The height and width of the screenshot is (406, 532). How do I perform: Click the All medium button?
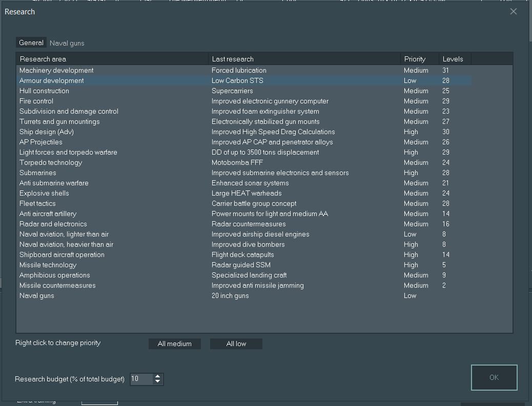tap(175, 344)
